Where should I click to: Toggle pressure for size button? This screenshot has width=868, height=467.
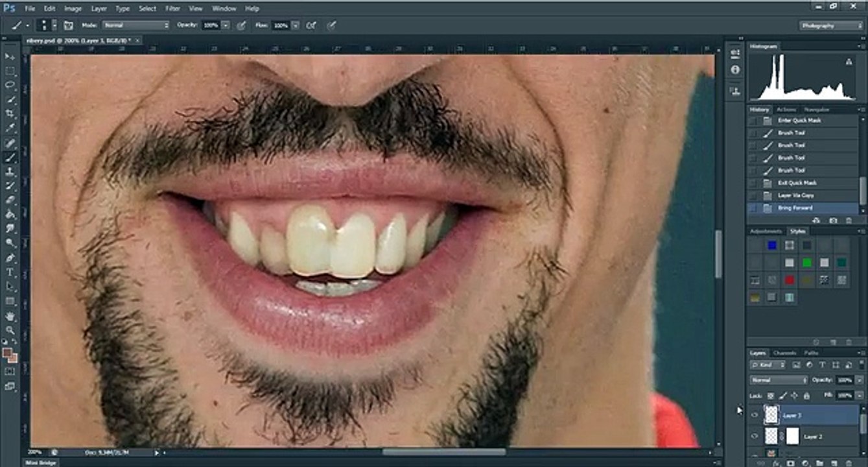click(x=331, y=25)
